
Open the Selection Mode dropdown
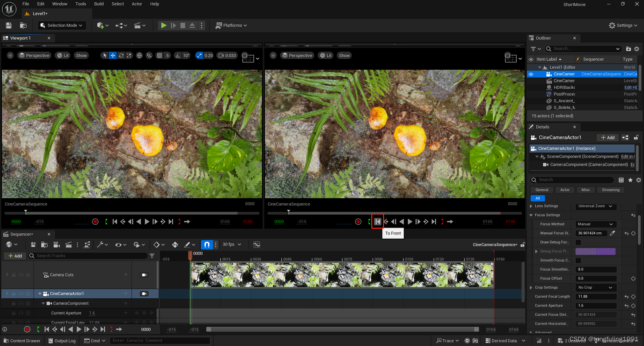[62, 25]
